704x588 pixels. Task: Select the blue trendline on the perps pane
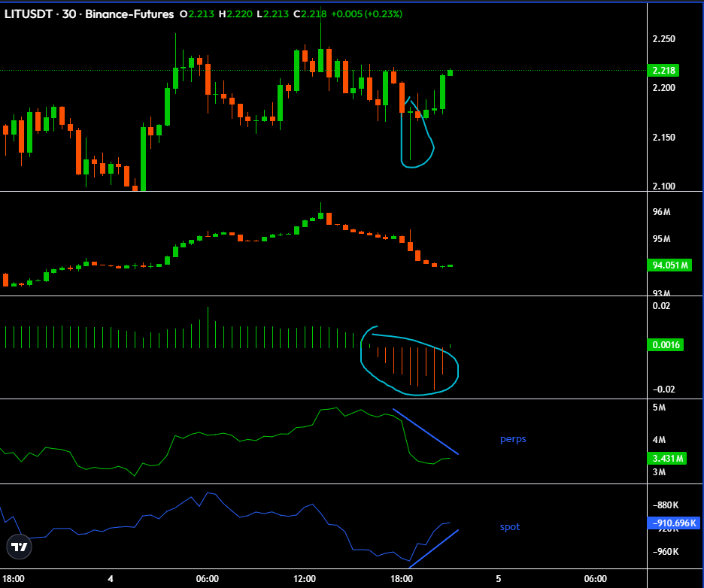pos(426,432)
